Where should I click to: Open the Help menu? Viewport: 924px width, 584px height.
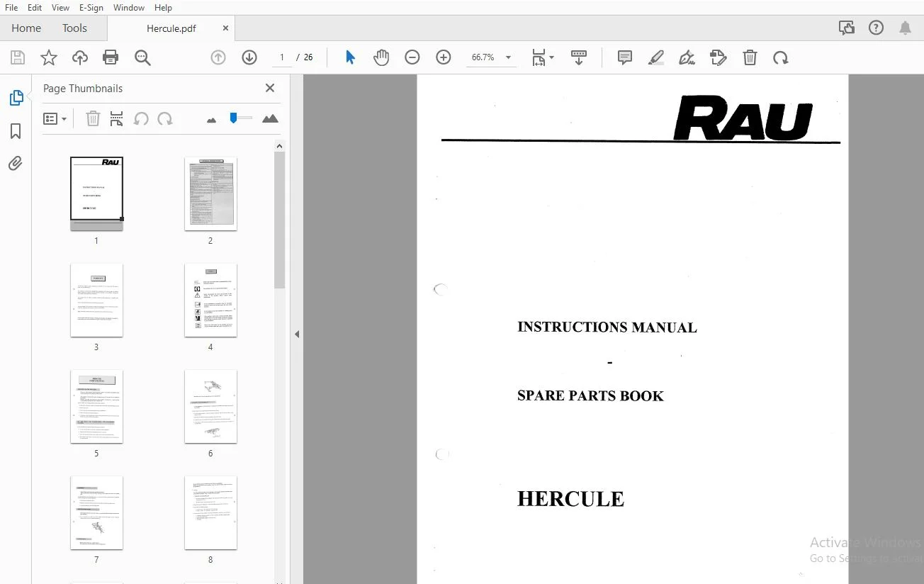(163, 8)
